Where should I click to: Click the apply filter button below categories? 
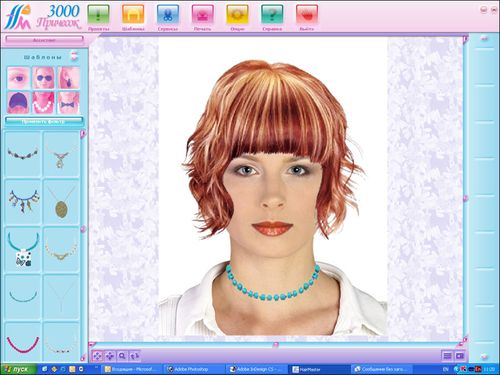pos(44,121)
